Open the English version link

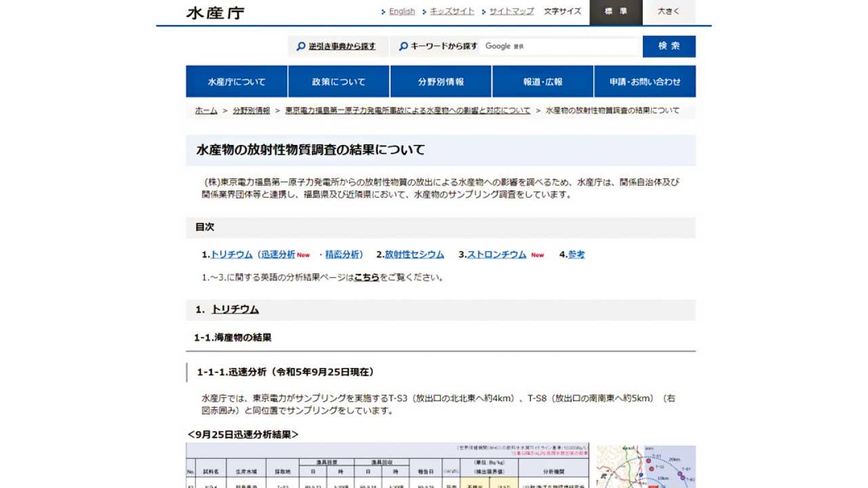pos(401,12)
